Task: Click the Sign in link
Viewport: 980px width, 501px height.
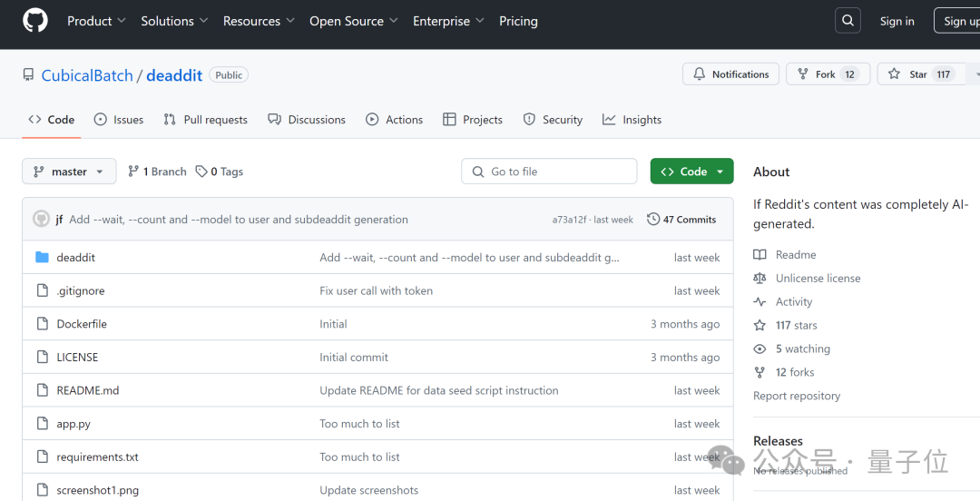Action: pos(897,21)
